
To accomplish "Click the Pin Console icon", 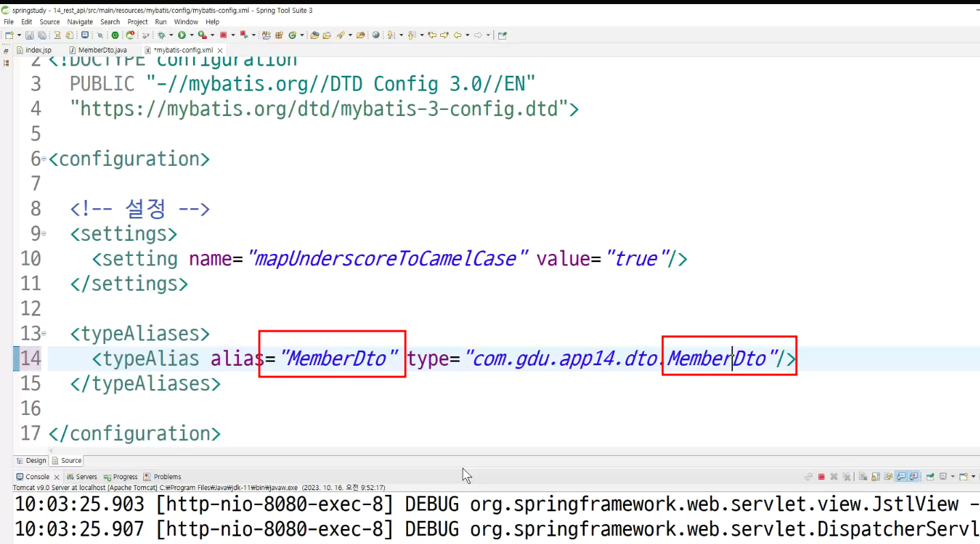I will [x=931, y=477].
